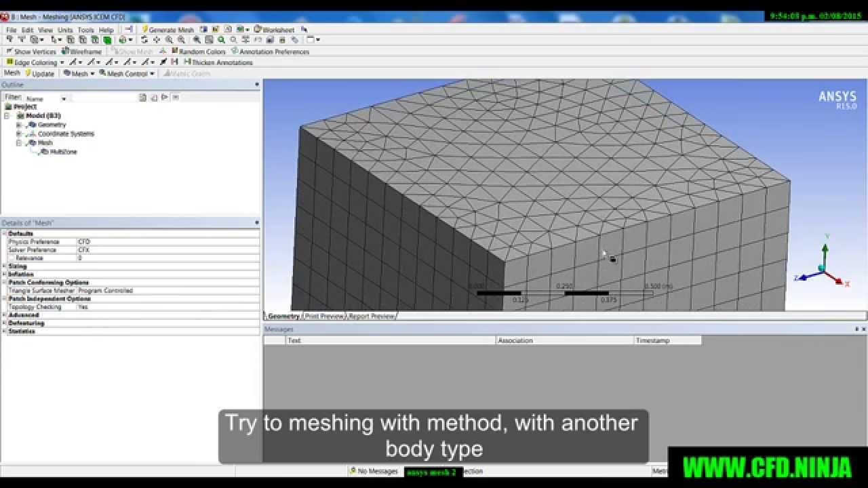The image size is (868, 488).
Task: Expand the Advanced details group
Action: (x=4, y=315)
